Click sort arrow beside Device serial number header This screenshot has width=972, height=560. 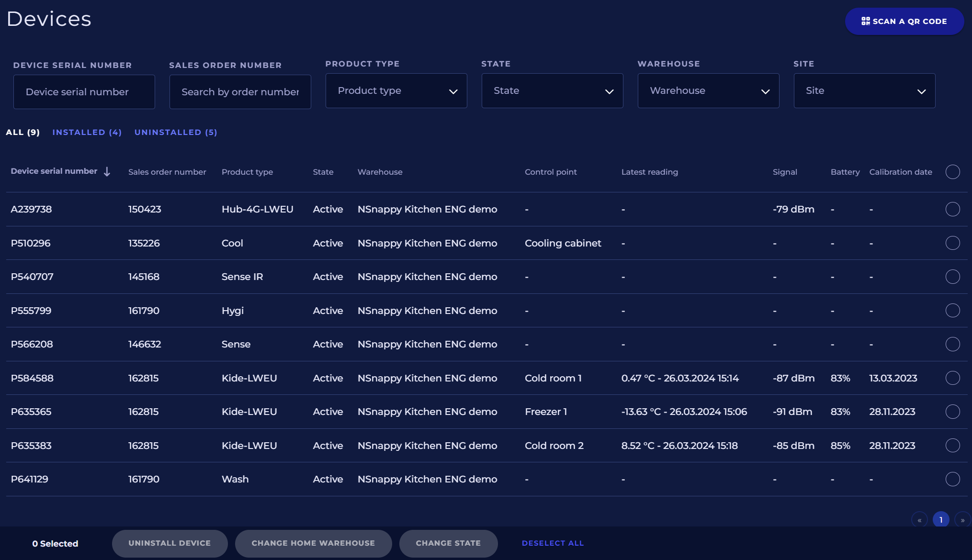pos(107,171)
